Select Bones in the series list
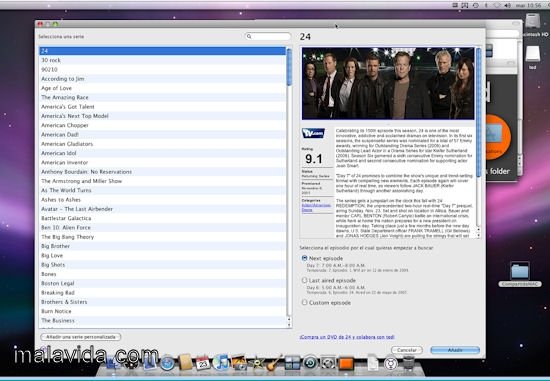Screen dimensions: 550x381 click(162, 274)
